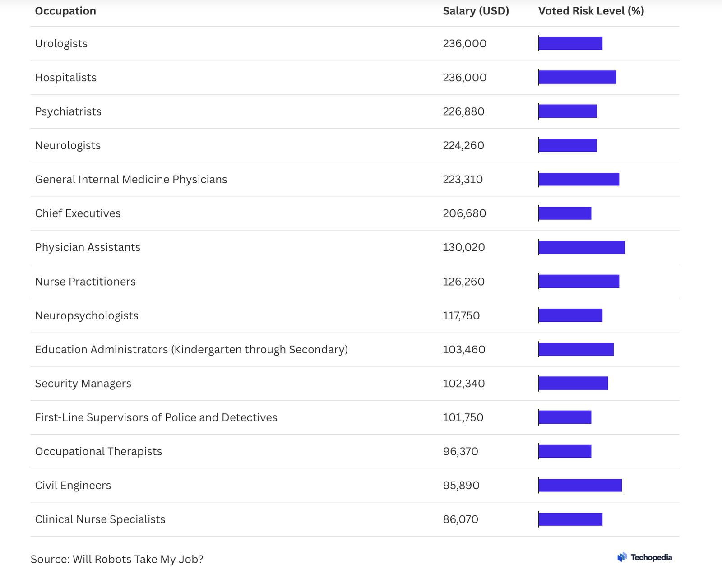
Task: Select General Internal Medicine Physicians label
Action: (x=131, y=179)
